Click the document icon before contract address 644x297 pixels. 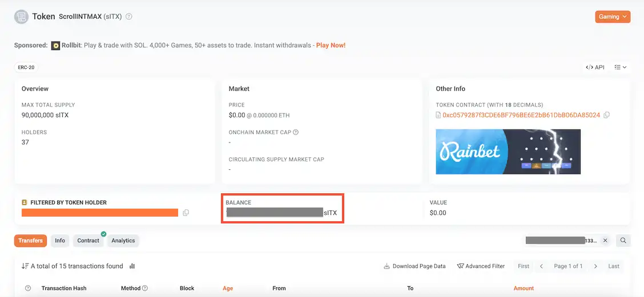[x=438, y=115]
